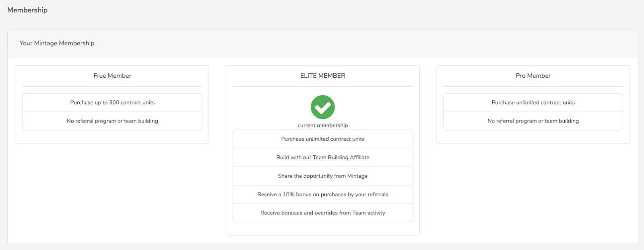Click the 'Membership' page title
The height and width of the screenshot is (250, 644).
pyautogui.click(x=27, y=10)
